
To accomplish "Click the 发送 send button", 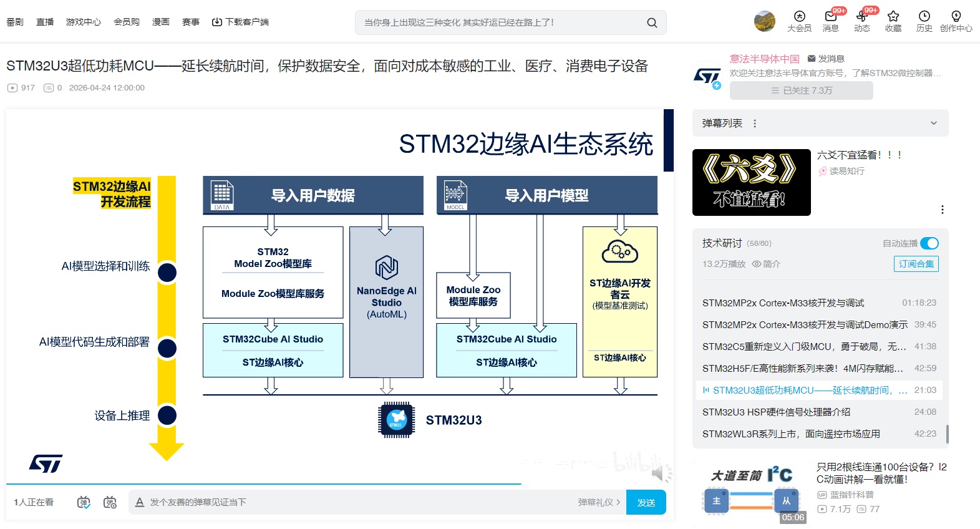I will [x=646, y=502].
